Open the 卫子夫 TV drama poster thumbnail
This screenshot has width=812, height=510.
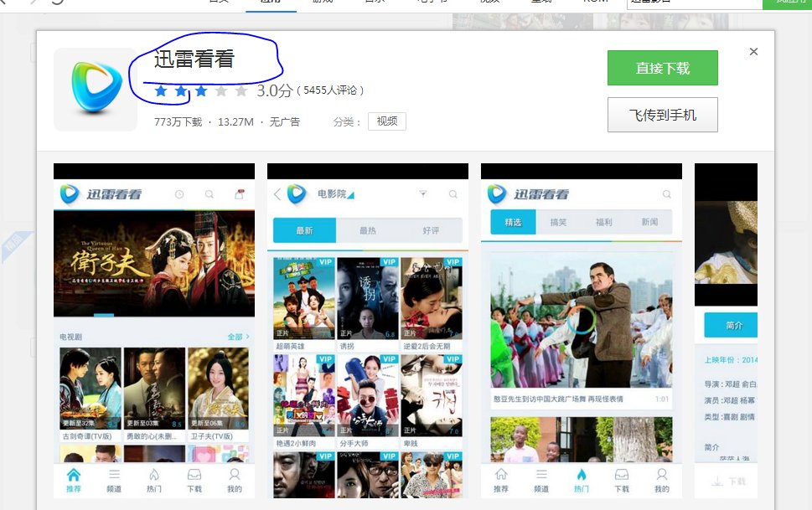pyautogui.click(x=215, y=388)
